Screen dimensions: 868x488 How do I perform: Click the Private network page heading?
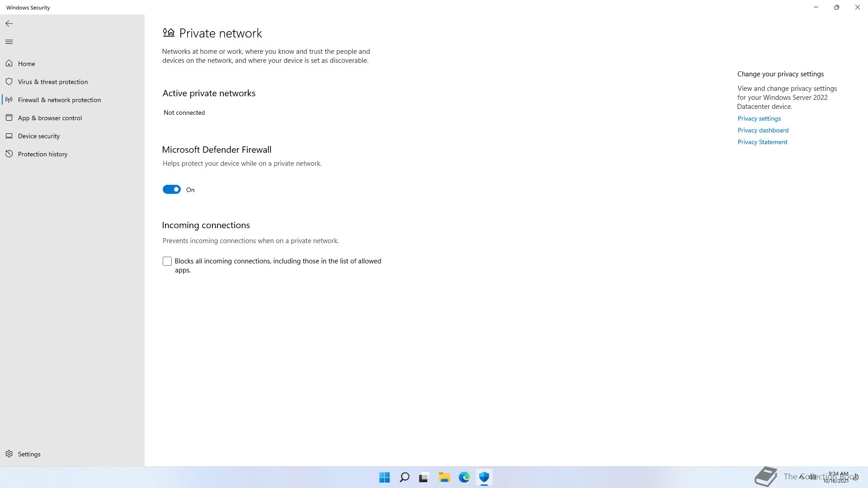[221, 33]
